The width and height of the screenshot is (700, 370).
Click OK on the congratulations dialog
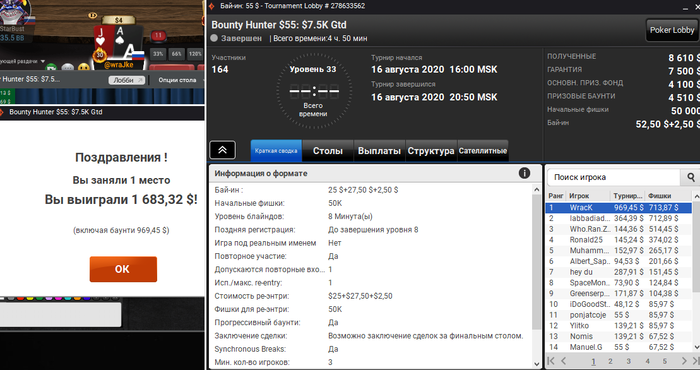click(x=123, y=269)
